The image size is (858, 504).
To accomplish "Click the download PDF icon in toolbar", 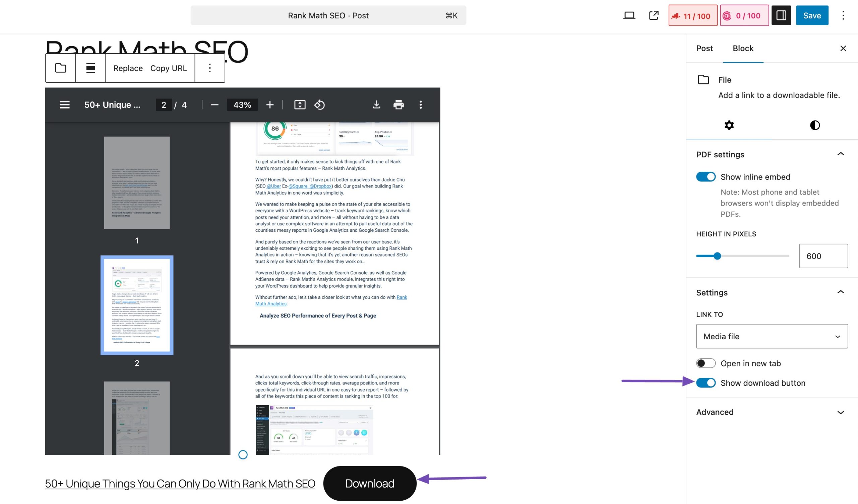I will (376, 105).
